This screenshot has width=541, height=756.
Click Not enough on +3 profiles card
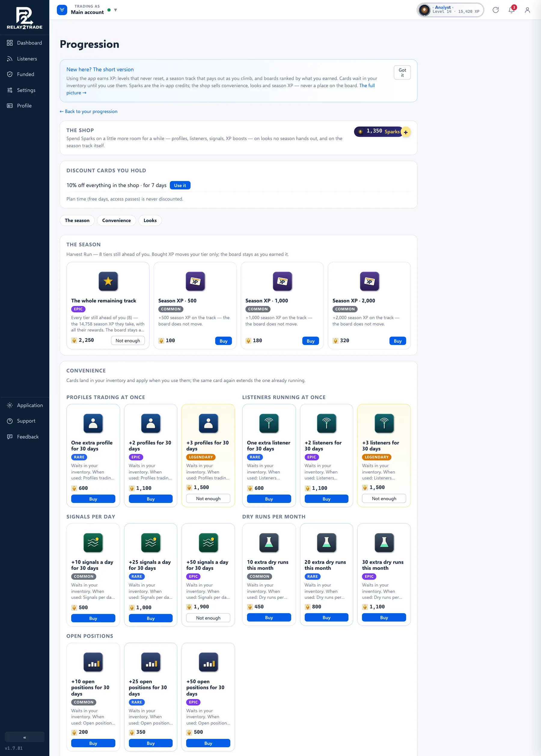coord(208,498)
